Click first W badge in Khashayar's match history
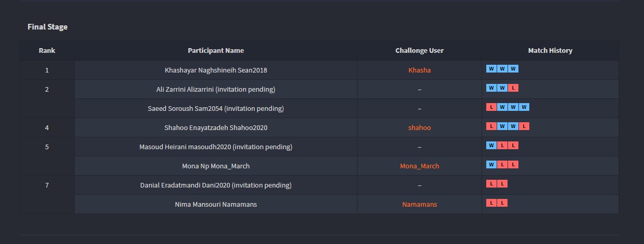644x244 pixels. click(x=491, y=69)
